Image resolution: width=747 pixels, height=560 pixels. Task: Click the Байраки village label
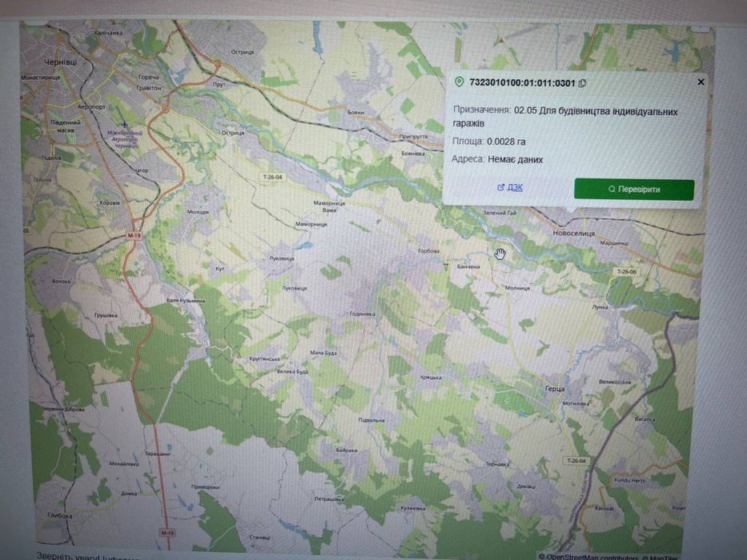click(347, 450)
